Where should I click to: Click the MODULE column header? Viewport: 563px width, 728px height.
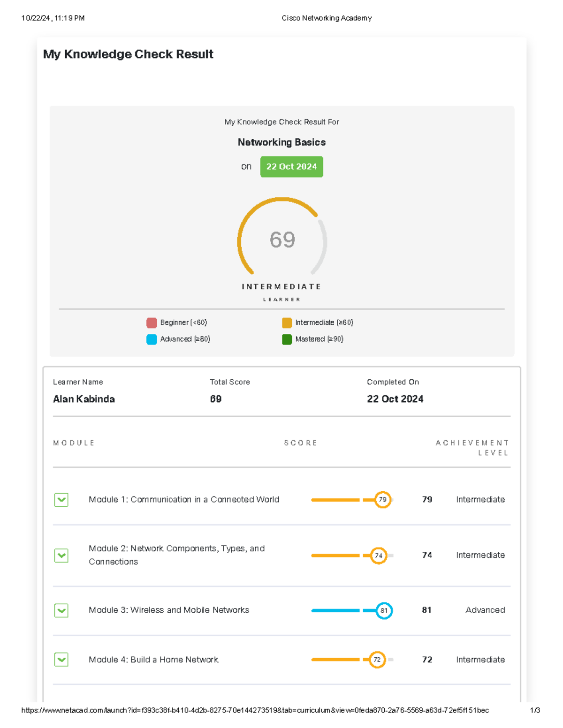(74, 443)
